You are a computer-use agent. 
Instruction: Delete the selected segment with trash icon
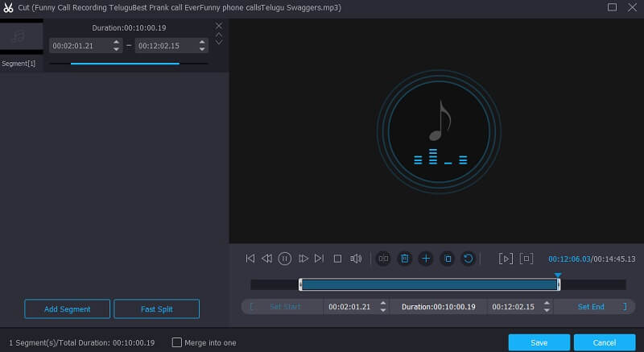tap(405, 259)
